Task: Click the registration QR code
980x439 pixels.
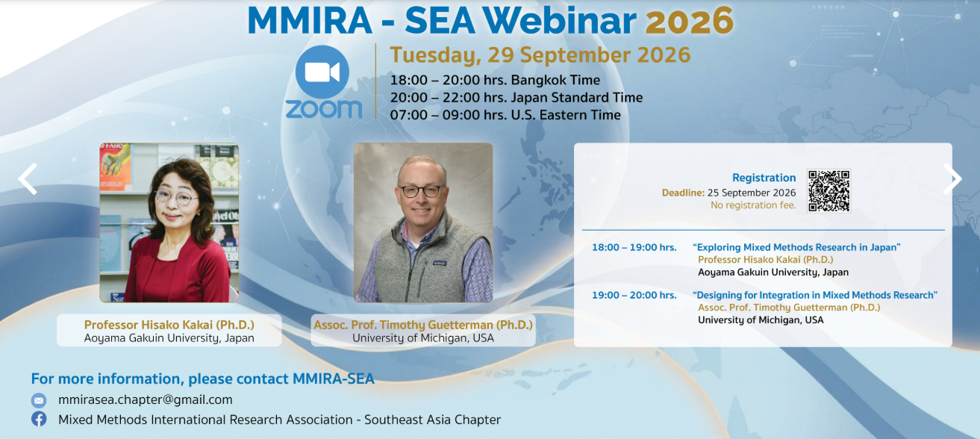Action: tap(828, 191)
